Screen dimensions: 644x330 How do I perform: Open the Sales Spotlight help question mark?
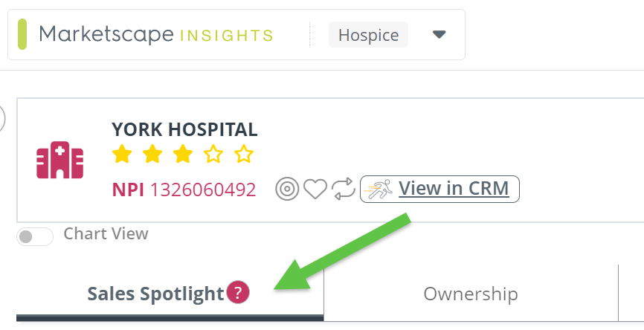coord(238,293)
